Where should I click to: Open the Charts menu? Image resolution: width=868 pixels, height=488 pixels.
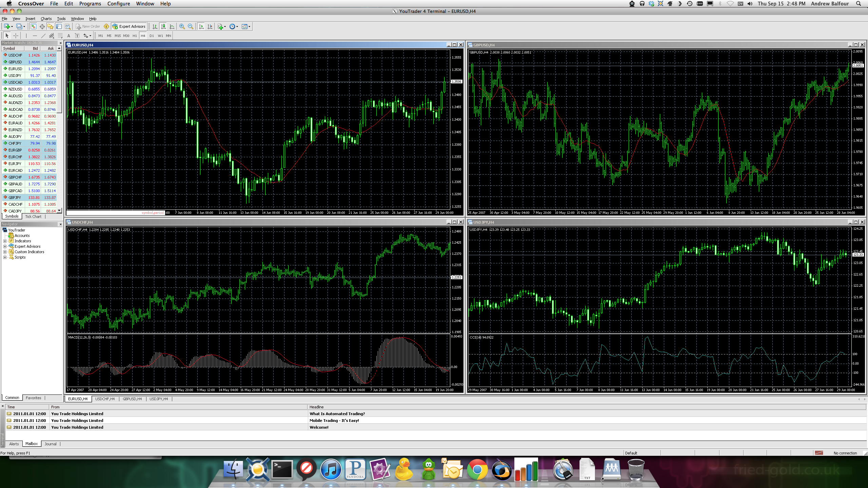[46, 19]
